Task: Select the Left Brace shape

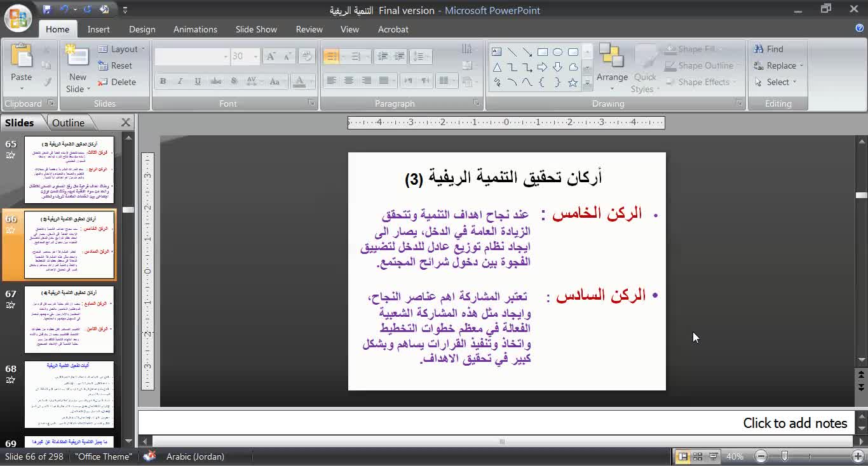Action: pyautogui.click(x=542, y=83)
